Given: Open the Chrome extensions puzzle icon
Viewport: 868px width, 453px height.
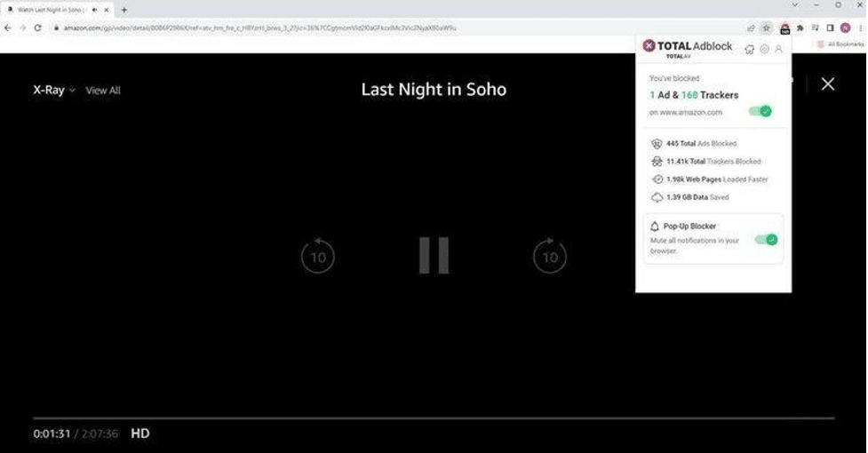Looking at the screenshot, I should click(x=800, y=28).
